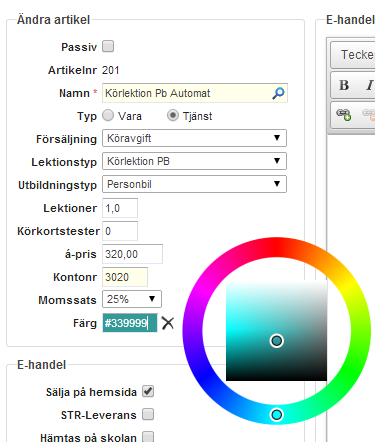This screenshot has width=375, height=442.
Task: Check the Hämtas på skolan box
Action: (x=148, y=437)
